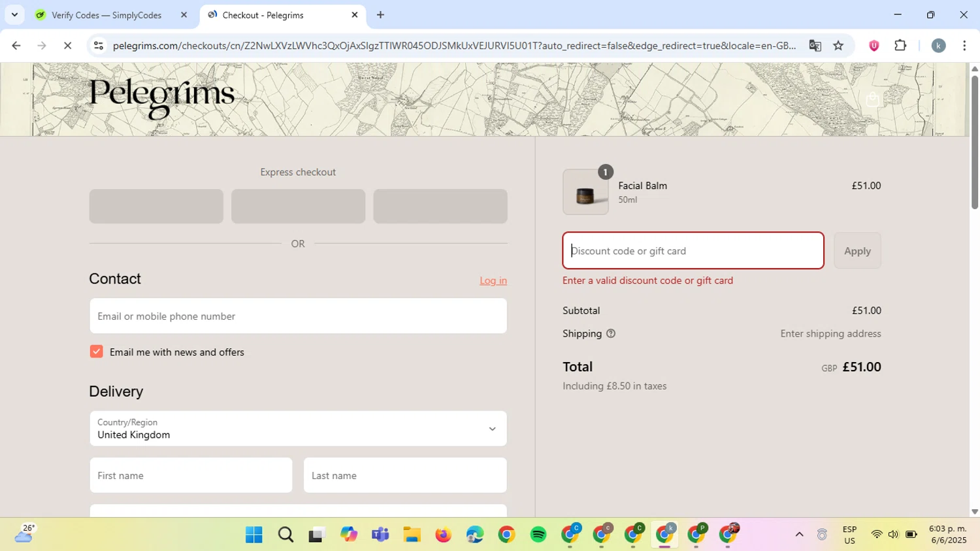
Task: Click the Pelegrims logo
Action: 161,99
